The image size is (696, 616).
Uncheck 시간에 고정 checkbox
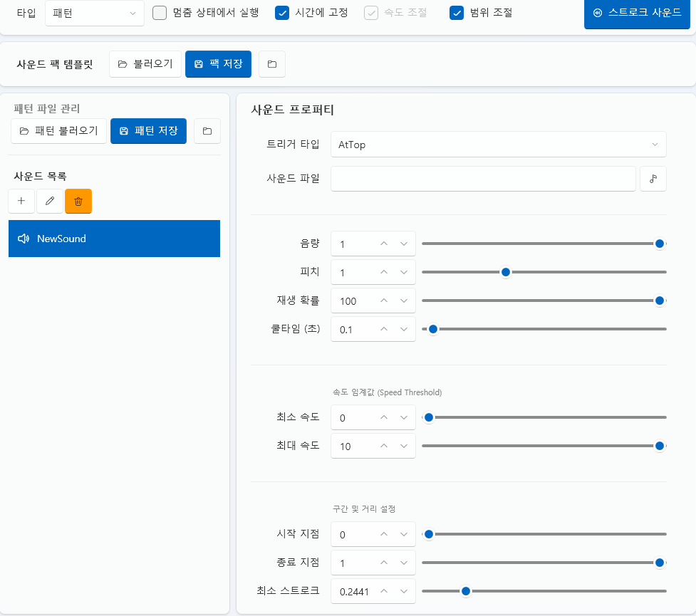[282, 13]
